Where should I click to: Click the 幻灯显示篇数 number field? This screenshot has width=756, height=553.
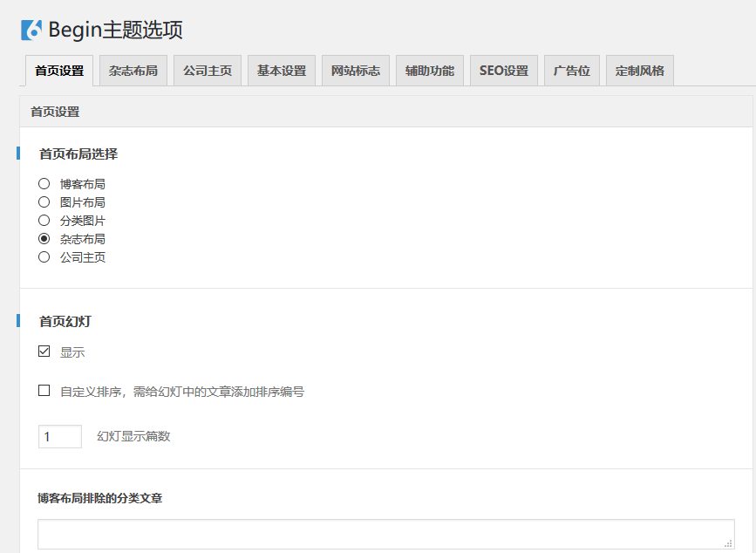pos(59,436)
